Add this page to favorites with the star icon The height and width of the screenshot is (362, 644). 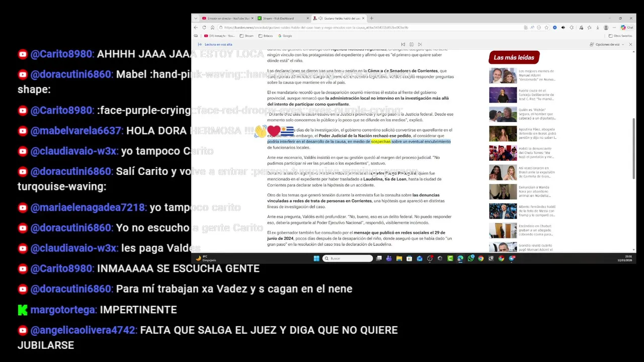click(546, 28)
